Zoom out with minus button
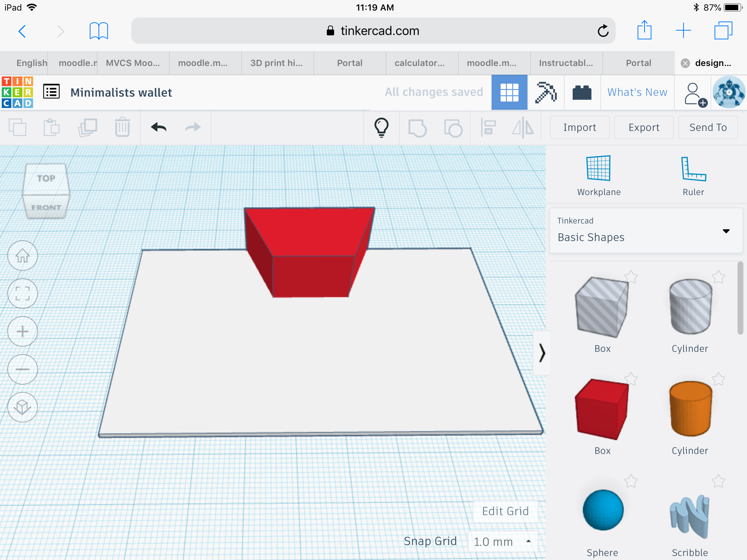 click(23, 369)
